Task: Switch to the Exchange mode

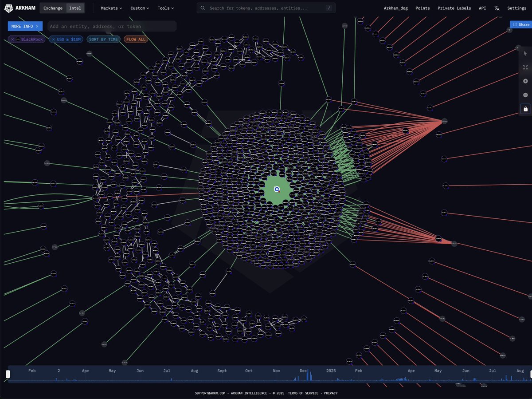Action: tap(53, 8)
